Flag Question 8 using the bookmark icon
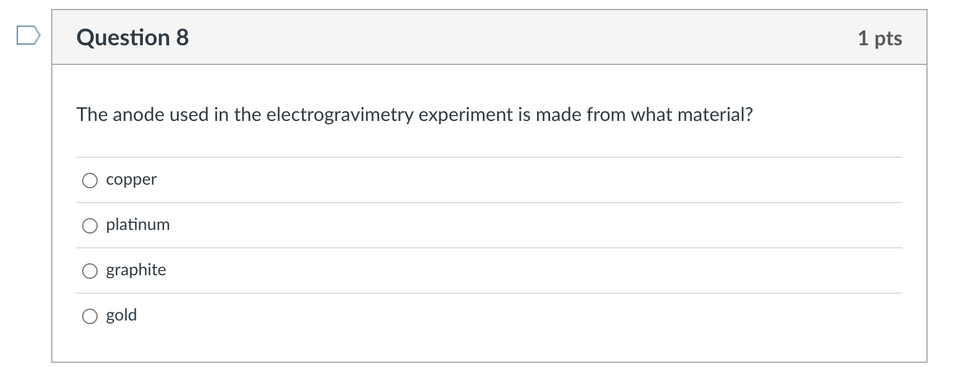The width and height of the screenshot is (980, 367). coord(28,36)
